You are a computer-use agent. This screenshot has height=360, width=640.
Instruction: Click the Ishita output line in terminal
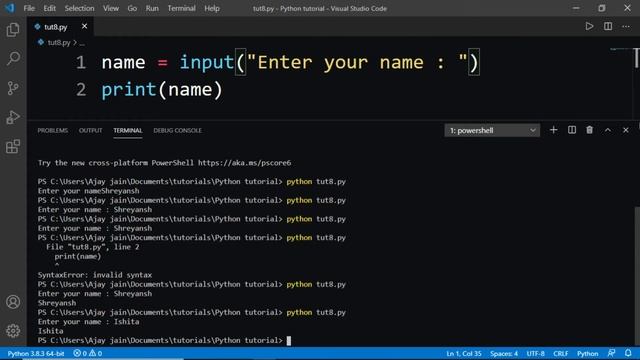pos(51,331)
